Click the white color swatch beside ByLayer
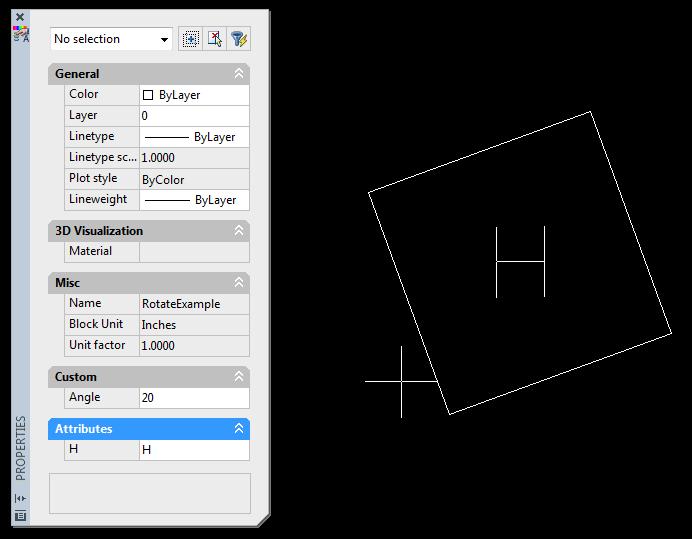The height and width of the screenshot is (539, 692). pyautogui.click(x=148, y=95)
